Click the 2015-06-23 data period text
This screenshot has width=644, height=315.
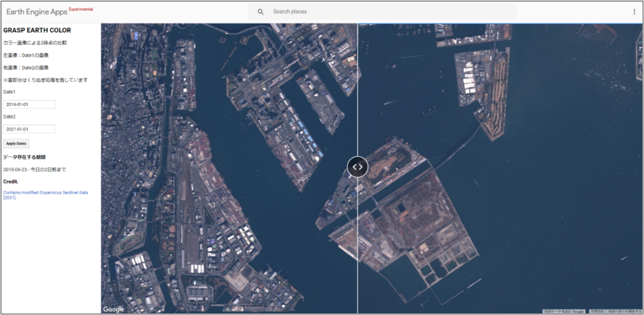pyautogui.click(x=34, y=169)
